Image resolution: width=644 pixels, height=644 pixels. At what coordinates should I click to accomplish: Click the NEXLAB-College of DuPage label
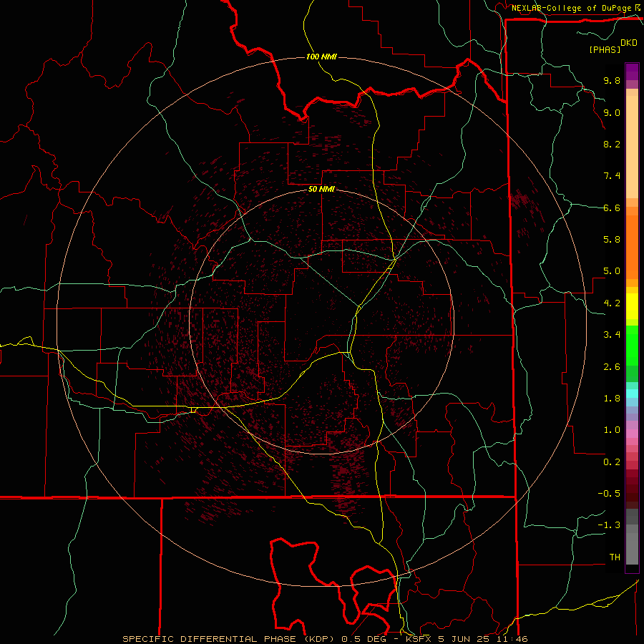coord(572,8)
